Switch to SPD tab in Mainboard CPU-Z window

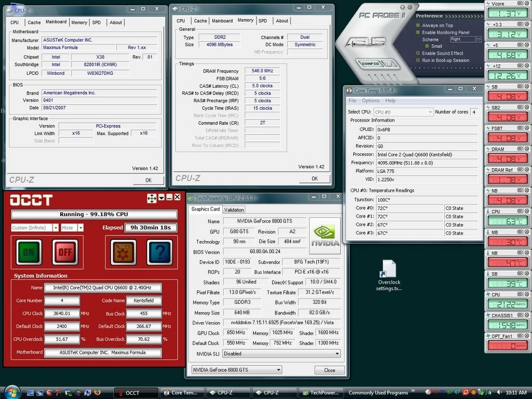(97, 22)
